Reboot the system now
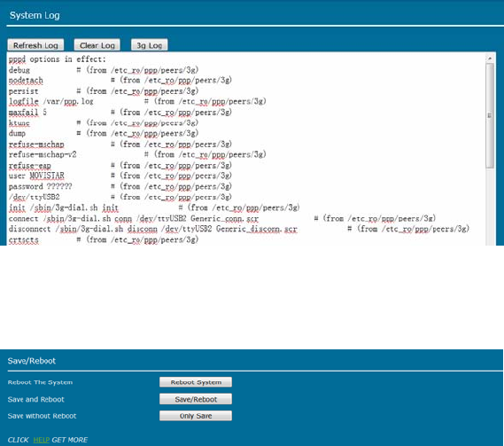504x446 pixels. coord(196,382)
